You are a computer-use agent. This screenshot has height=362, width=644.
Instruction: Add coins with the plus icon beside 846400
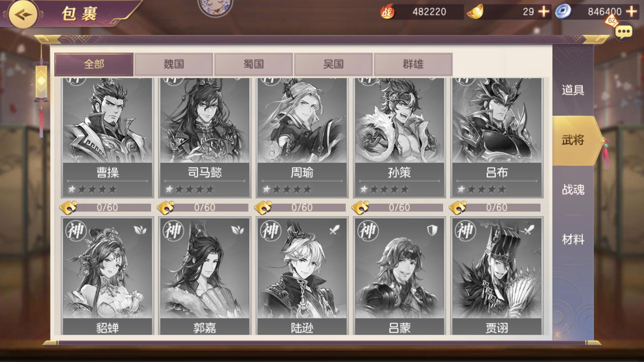pos(632,12)
